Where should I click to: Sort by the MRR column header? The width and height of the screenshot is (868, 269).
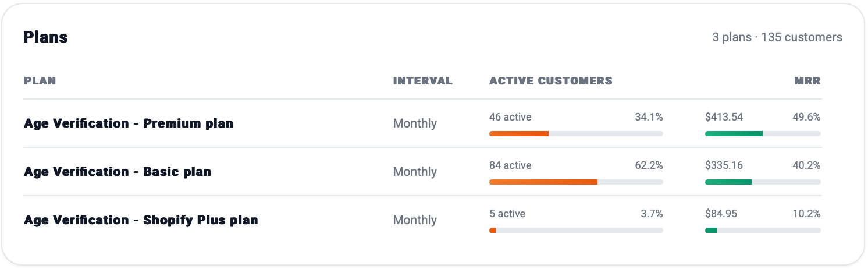807,81
